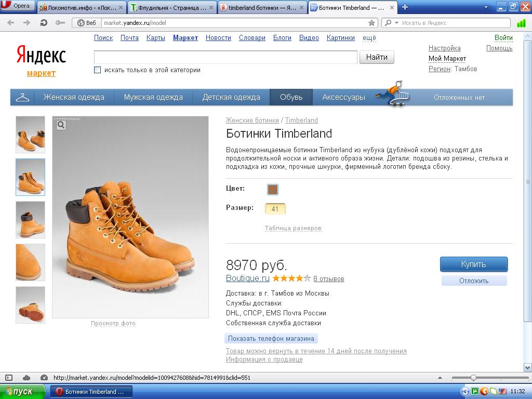Viewport: 532px width, 399px height.
Task: Click the green signal bars icon
Action: [521, 23]
